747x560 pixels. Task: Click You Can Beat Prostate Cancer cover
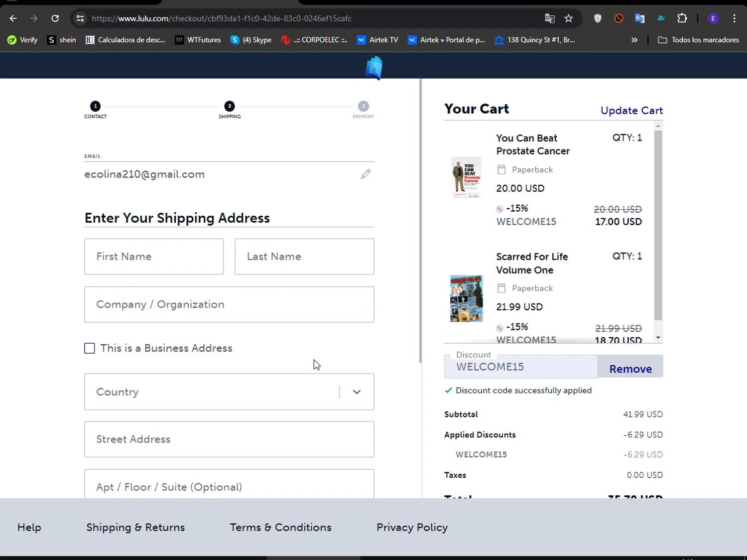point(467,177)
